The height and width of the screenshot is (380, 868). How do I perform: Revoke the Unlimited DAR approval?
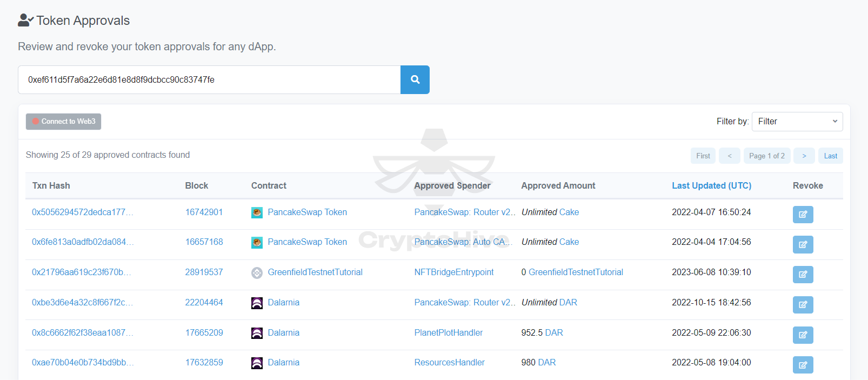[x=803, y=305]
